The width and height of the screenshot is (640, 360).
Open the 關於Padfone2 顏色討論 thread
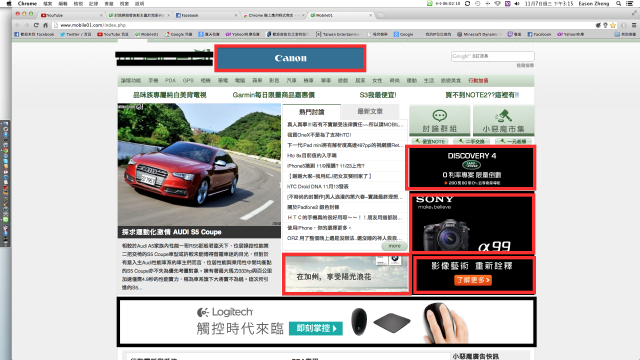tap(313, 207)
